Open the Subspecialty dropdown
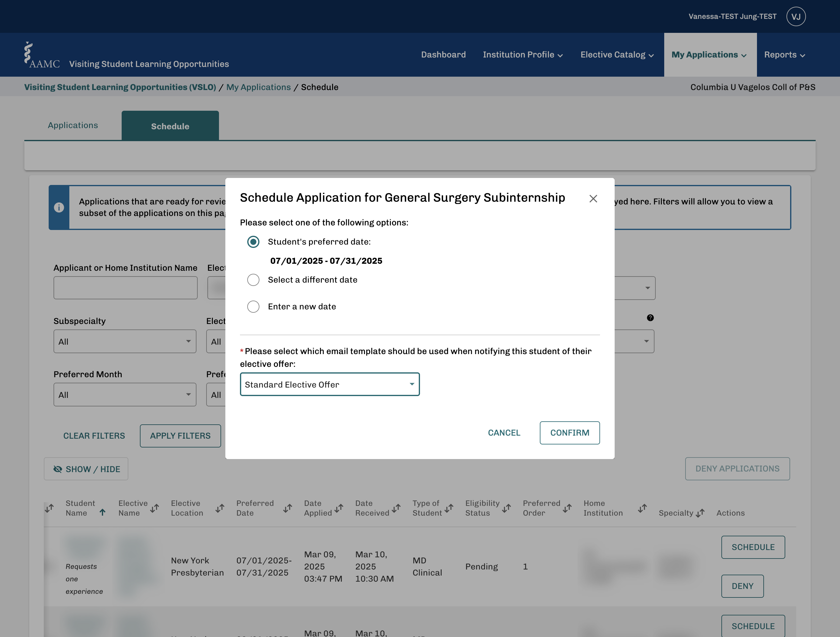This screenshot has width=840, height=637. pos(125,342)
